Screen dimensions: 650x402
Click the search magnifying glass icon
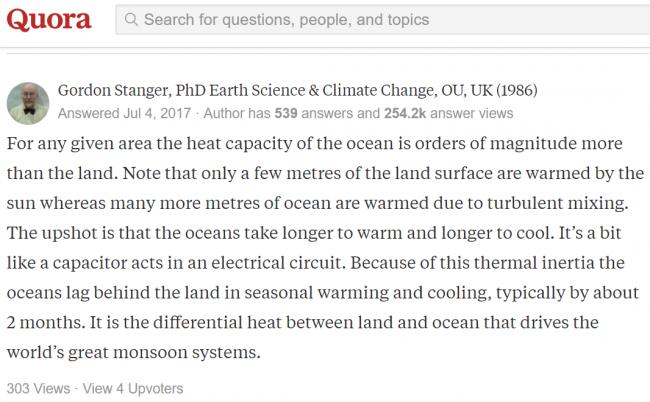click(131, 19)
